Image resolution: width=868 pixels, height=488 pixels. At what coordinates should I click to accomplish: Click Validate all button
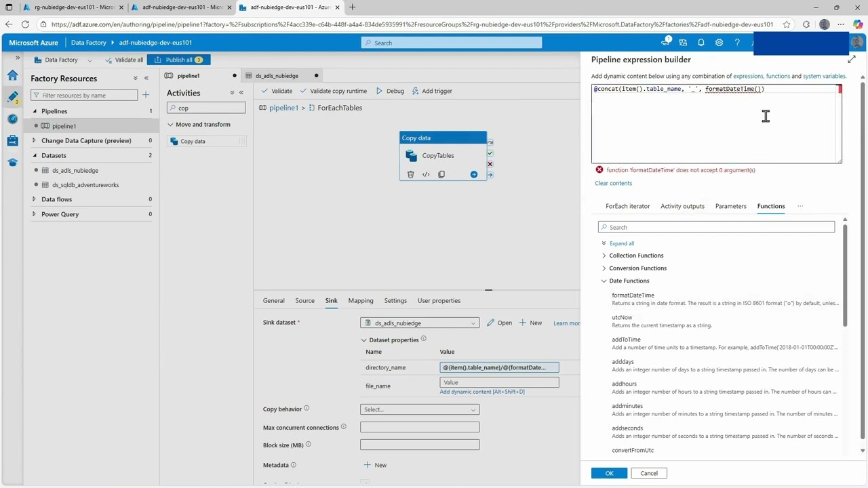[123, 60]
